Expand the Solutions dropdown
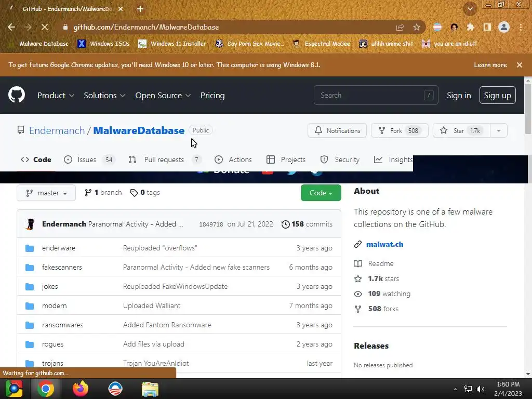The height and width of the screenshot is (399, 532). click(x=104, y=96)
